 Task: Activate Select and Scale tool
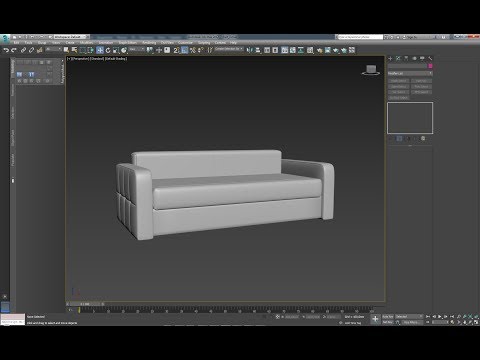(116, 50)
